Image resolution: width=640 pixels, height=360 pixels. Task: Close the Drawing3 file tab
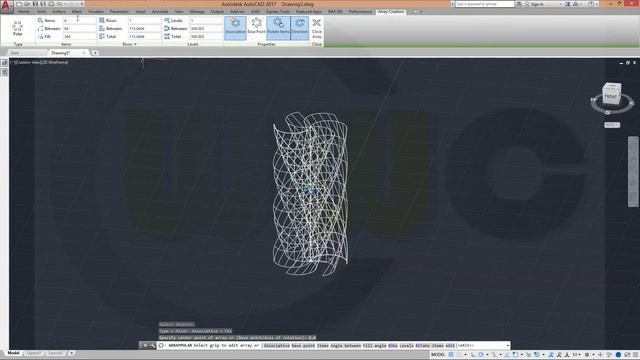click(84, 53)
